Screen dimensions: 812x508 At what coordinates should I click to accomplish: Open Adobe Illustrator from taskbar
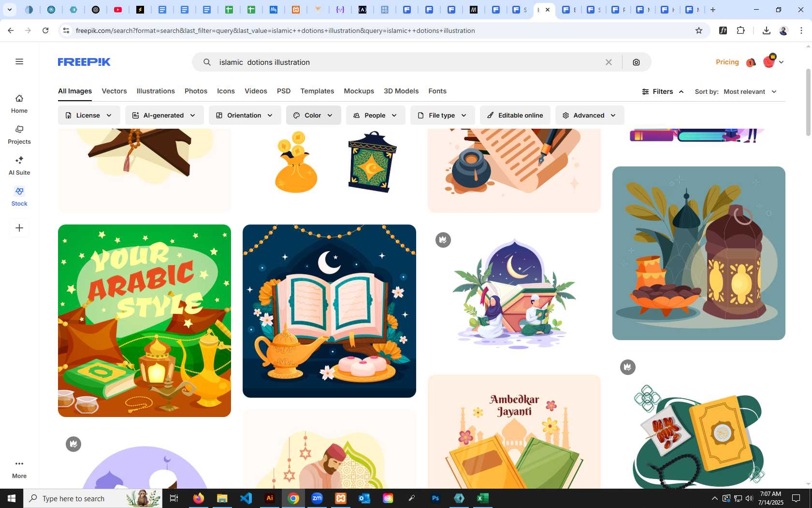(x=270, y=498)
